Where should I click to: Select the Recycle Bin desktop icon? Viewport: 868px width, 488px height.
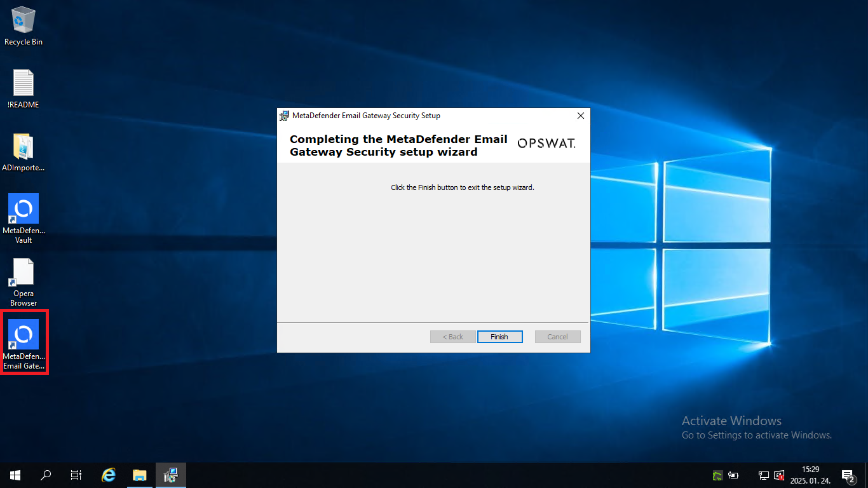pos(24,27)
